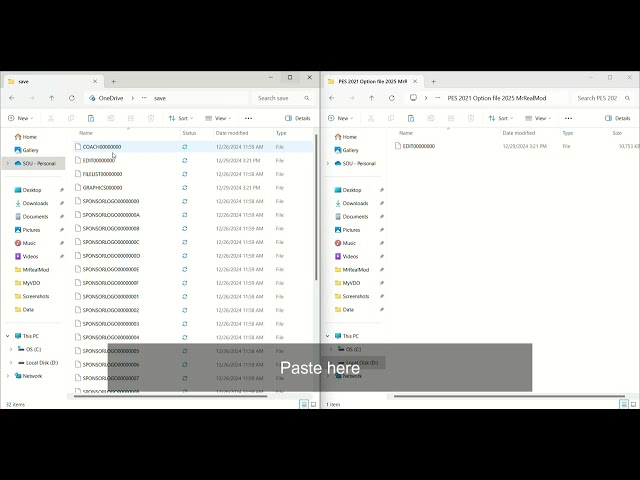This screenshot has width=640, height=480.
Task: Sort by Size column in PES 2021 window
Action: pos(617,133)
